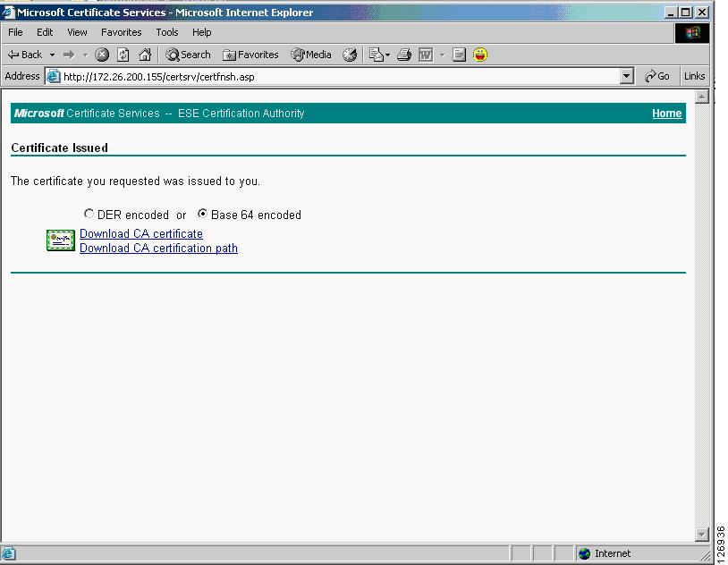The height and width of the screenshot is (565, 728).
Task: Minimize the Internet Explorer window
Action: (x=670, y=13)
